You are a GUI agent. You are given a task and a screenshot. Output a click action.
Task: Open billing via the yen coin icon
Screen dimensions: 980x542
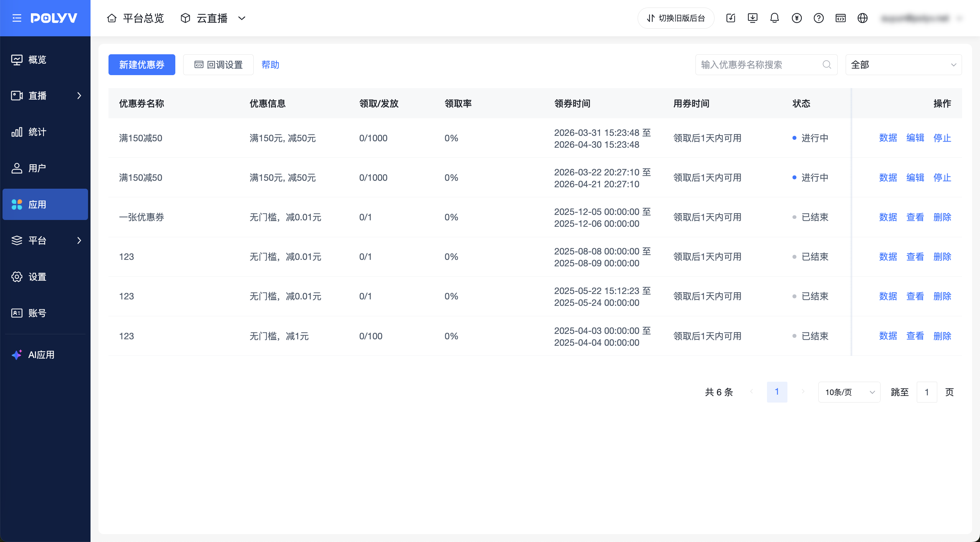tap(797, 18)
